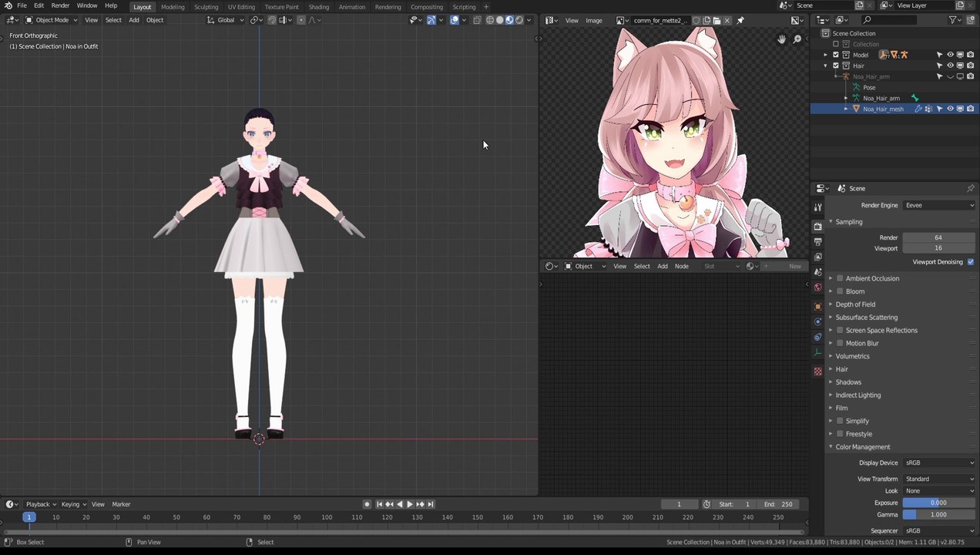Enable the Screen Space Reflections checkbox
980x555 pixels.
click(x=840, y=330)
